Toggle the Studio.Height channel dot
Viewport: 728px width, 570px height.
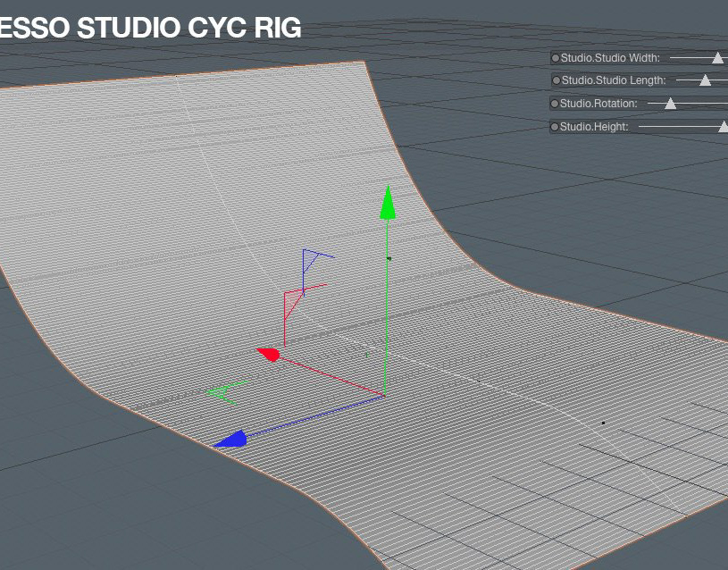click(555, 126)
